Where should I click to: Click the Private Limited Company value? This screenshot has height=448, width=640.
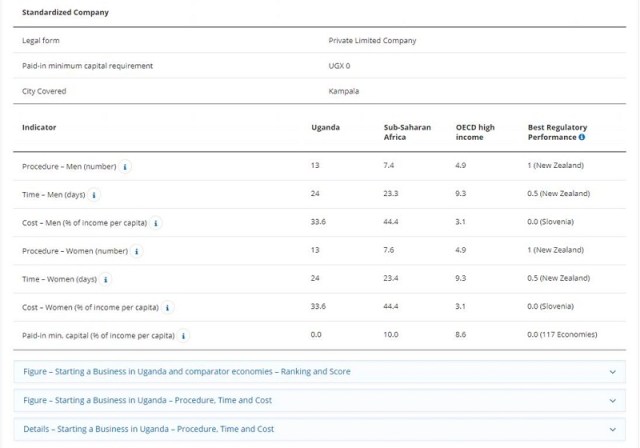click(372, 40)
